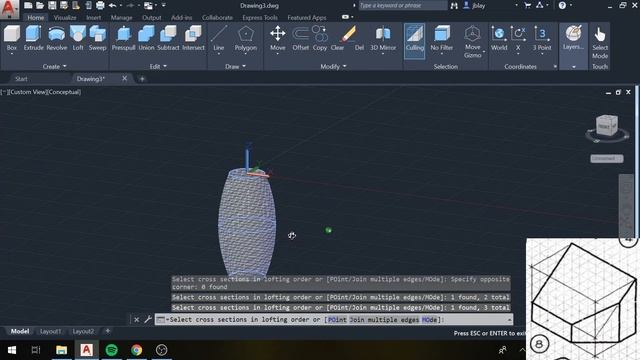
Task: Select the Polygon tool
Action: [246, 38]
